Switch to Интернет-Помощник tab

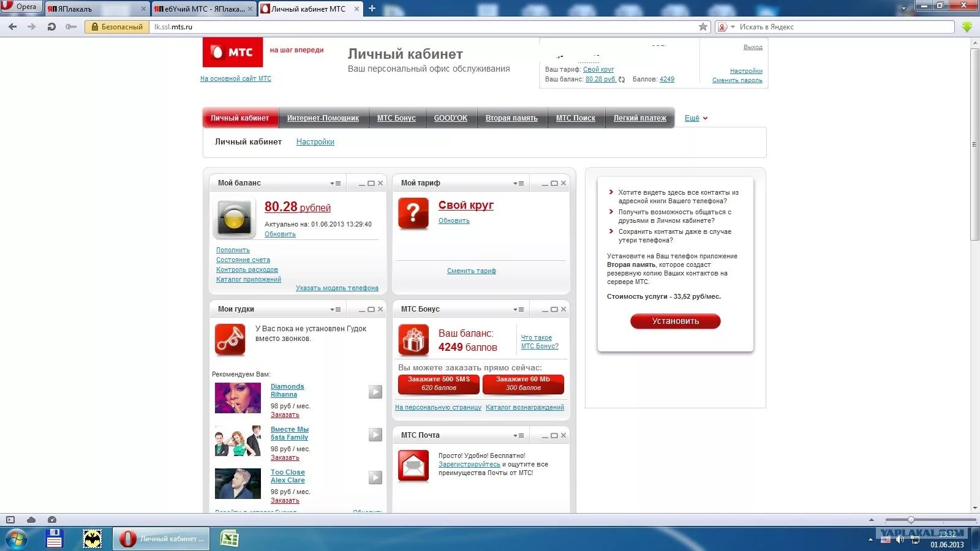coord(323,118)
